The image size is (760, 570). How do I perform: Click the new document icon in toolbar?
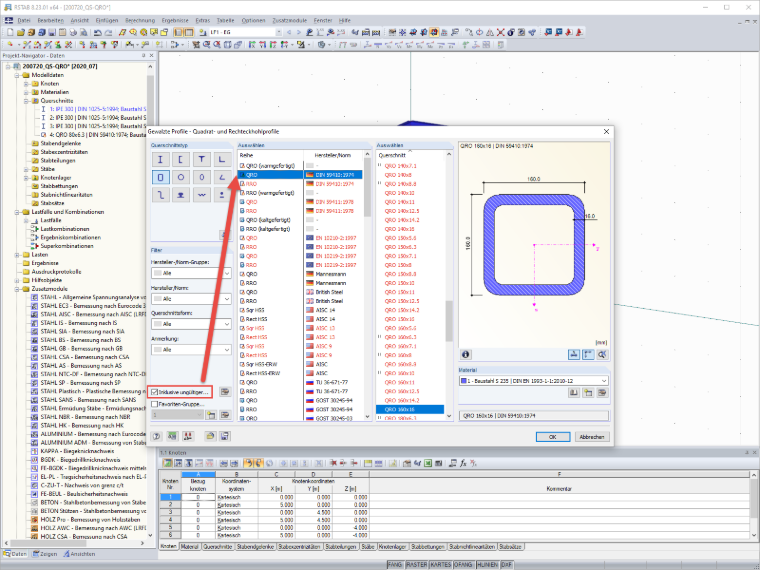coord(10,32)
